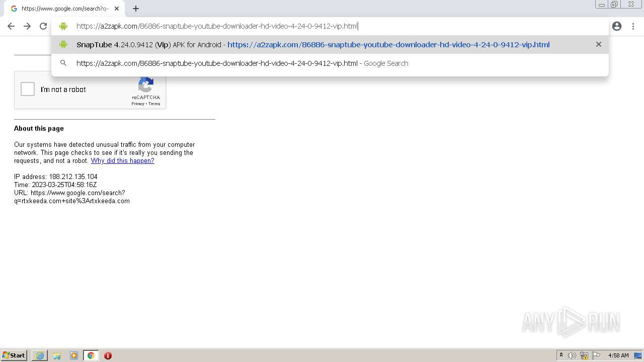
Task: Open the 'Why did this happen?' link
Action: (122, 161)
